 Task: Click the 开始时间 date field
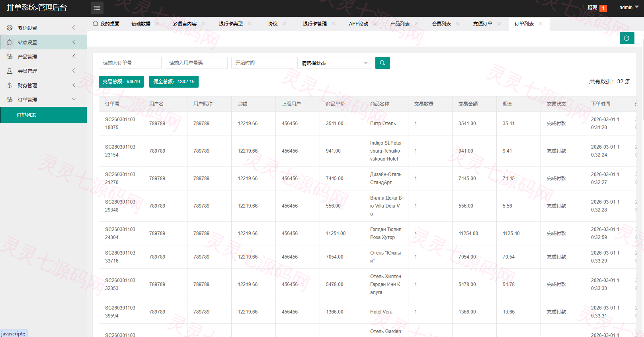click(263, 63)
